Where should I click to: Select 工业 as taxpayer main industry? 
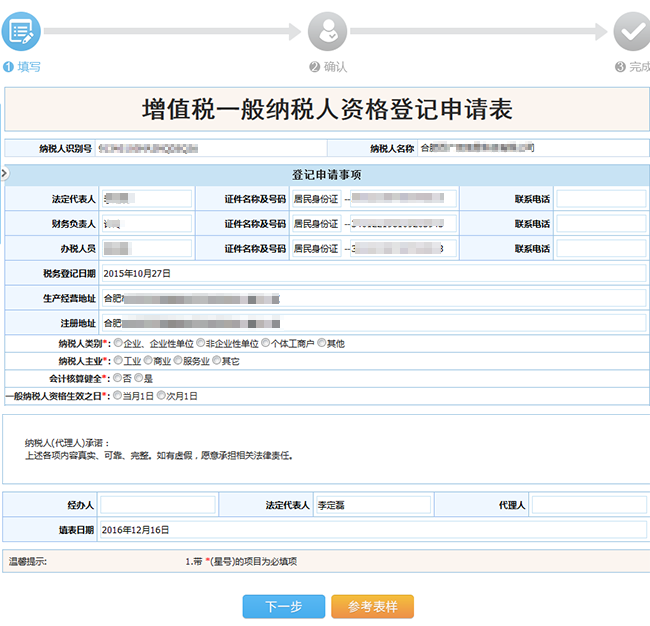point(118,361)
